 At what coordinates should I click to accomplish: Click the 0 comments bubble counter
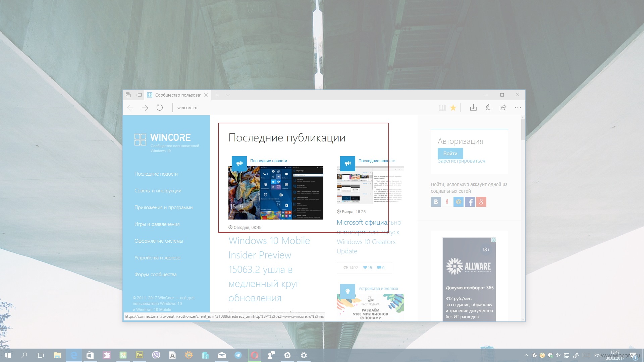tap(381, 268)
